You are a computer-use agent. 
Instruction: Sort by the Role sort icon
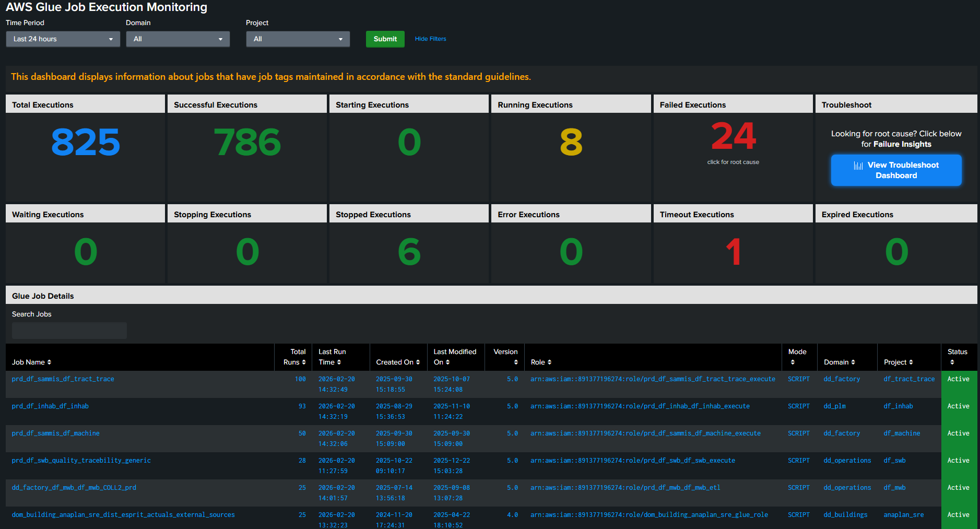549,362
